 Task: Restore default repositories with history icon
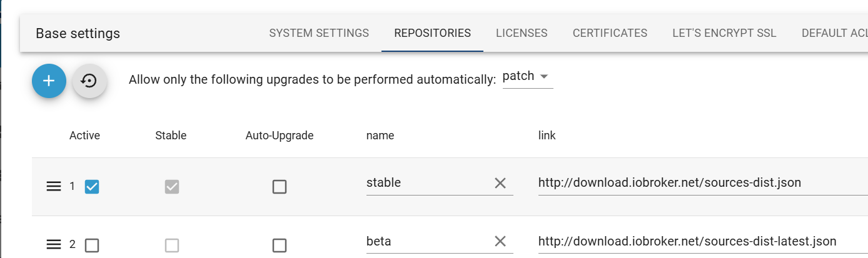click(89, 81)
